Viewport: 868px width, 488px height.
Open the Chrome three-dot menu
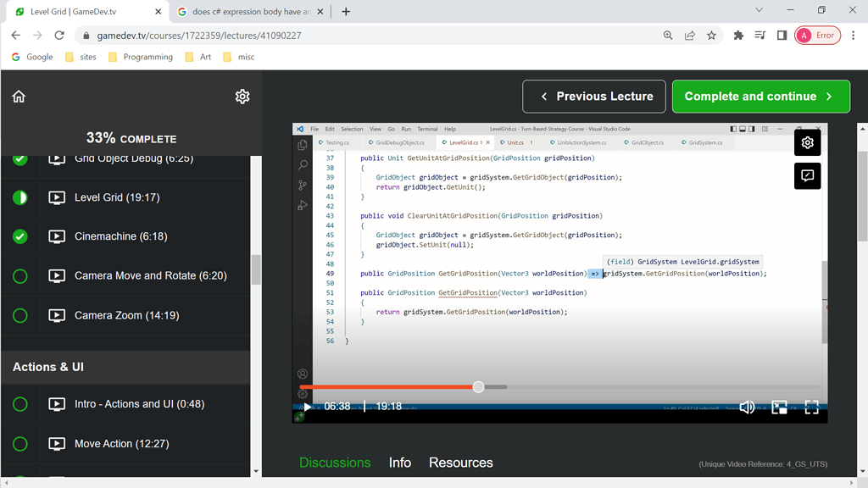(851, 36)
